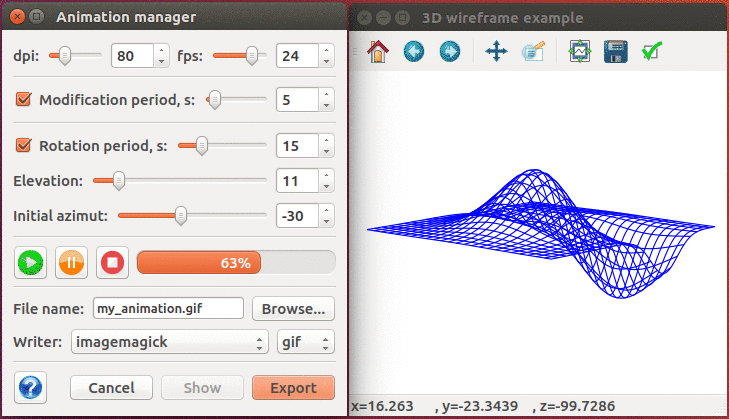Click the Browse... button
The image size is (729, 419).
point(293,309)
